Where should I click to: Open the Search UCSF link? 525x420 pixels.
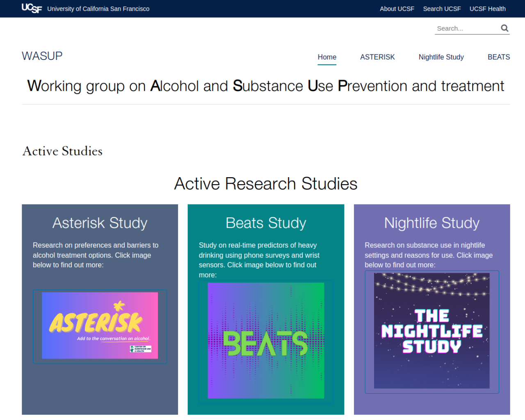442,9
